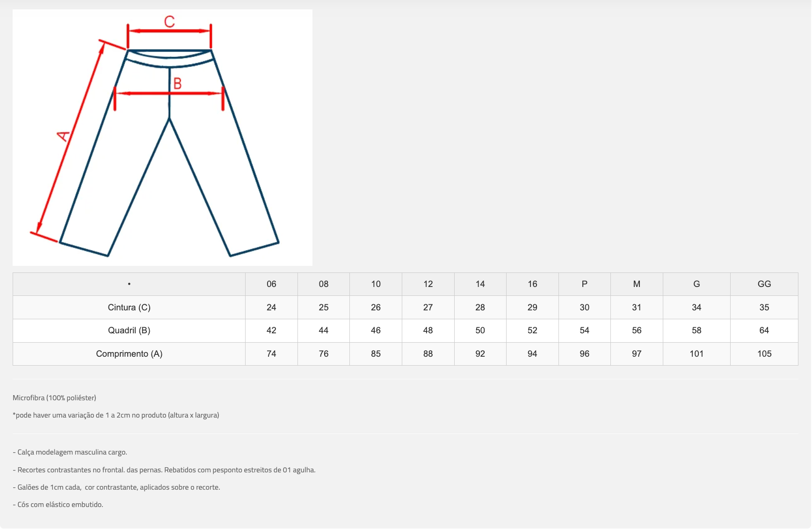Click Quadril value '48' for size 12
The height and width of the screenshot is (529, 812).
428,331
